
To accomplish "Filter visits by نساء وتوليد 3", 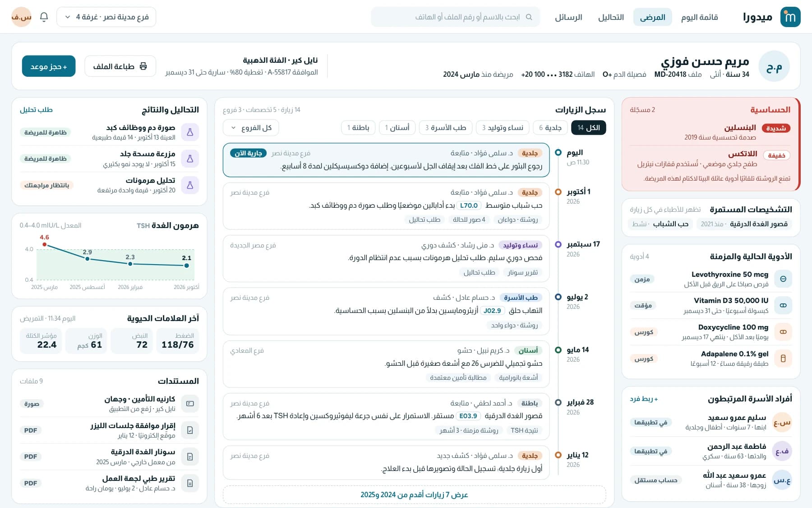I will click(x=503, y=128).
